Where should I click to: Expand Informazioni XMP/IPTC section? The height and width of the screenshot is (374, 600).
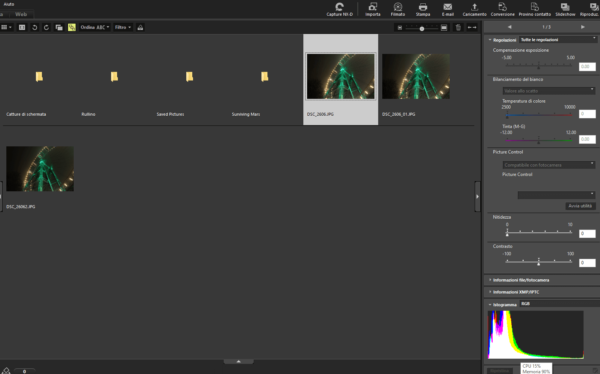[490, 292]
